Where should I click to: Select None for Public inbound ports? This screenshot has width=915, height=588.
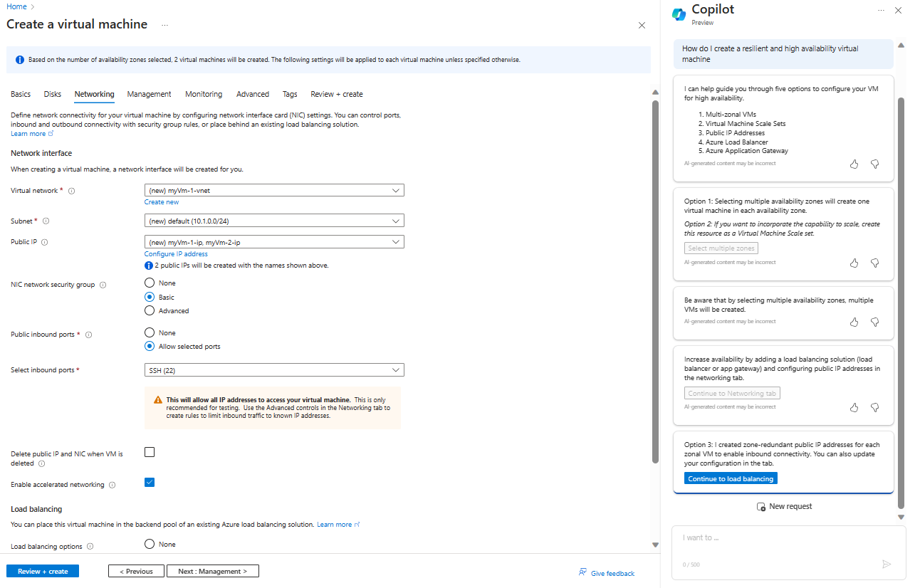[150, 332]
